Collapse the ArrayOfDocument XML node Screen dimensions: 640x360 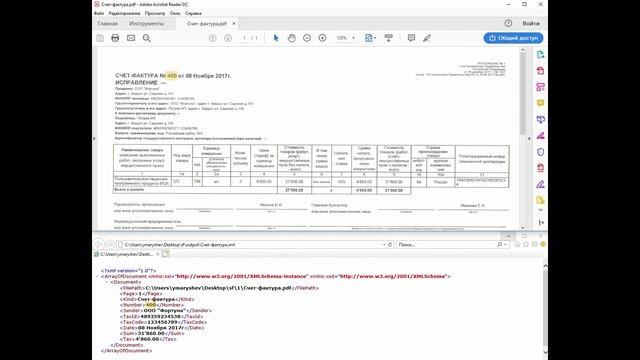pyautogui.click(x=97, y=276)
